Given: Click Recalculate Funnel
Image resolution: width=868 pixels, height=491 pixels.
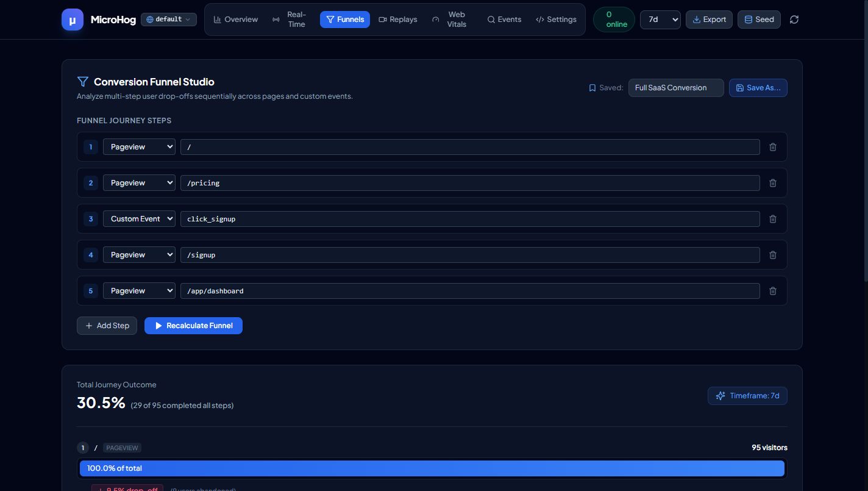Looking at the screenshot, I should point(193,326).
